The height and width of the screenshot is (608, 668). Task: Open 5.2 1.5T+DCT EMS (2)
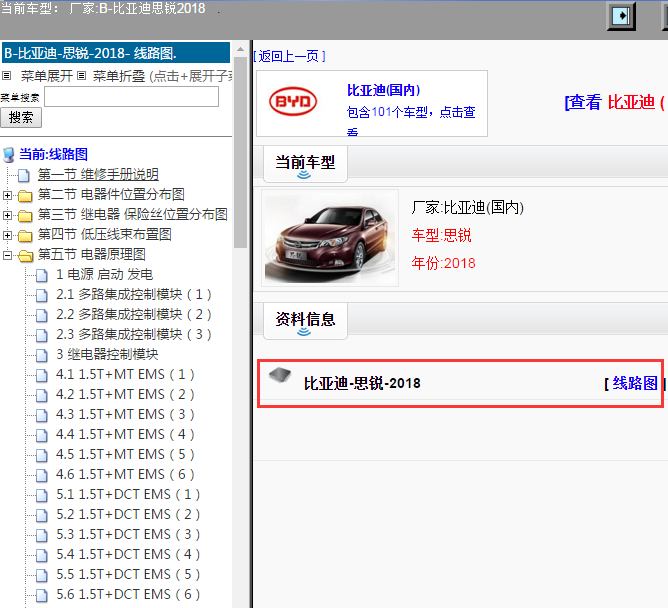(x=128, y=514)
